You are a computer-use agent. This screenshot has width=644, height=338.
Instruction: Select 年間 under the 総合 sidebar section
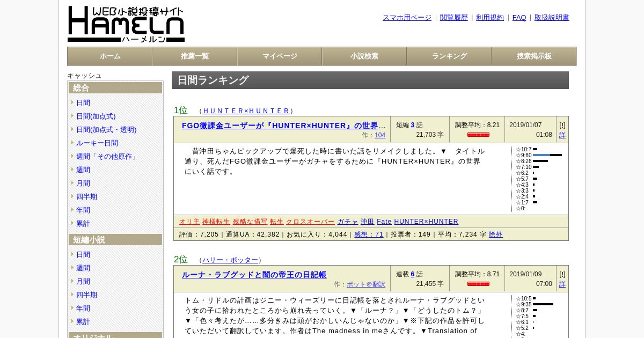tap(83, 210)
